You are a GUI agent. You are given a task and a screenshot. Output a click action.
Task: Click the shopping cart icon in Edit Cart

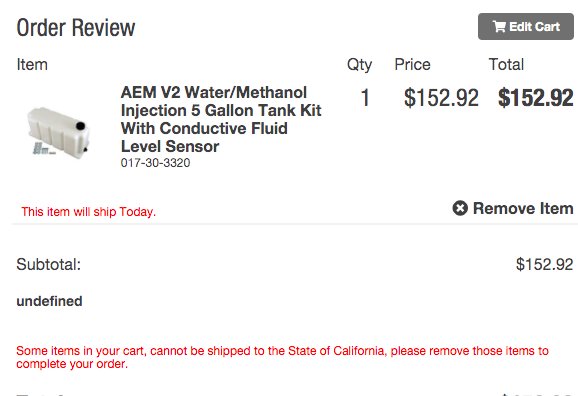tap(499, 27)
